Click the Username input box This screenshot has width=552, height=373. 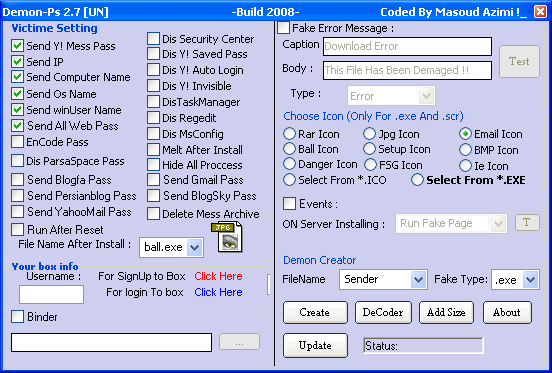tap(51, 294)
